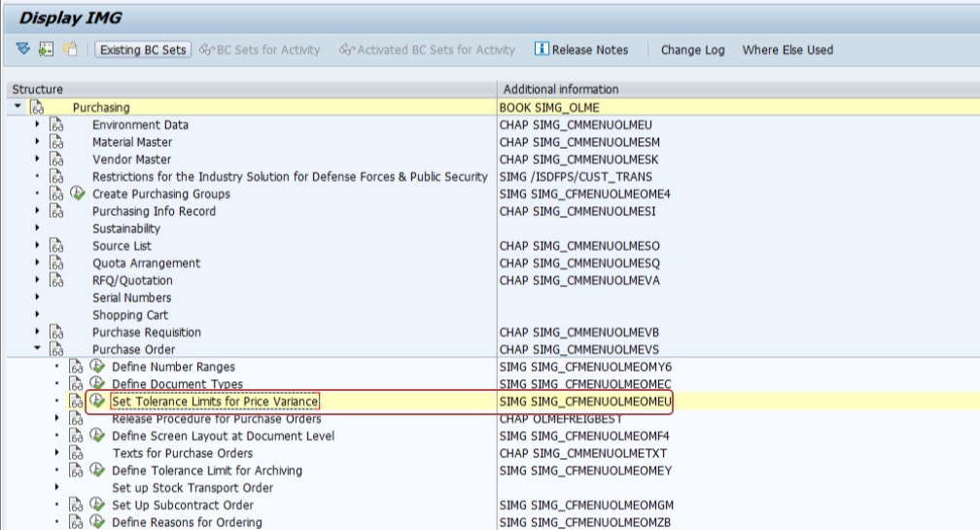Open documentation icon for Texts for Purchase Orders
The width and height of the screenshot is (980, 530).
click(x=76, y=453)
